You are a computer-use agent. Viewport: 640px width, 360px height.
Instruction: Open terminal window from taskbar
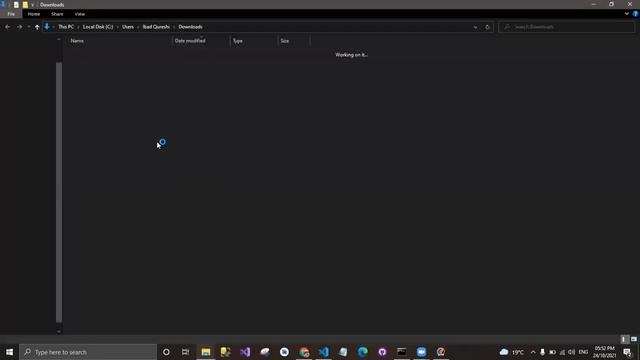[402, 352]
